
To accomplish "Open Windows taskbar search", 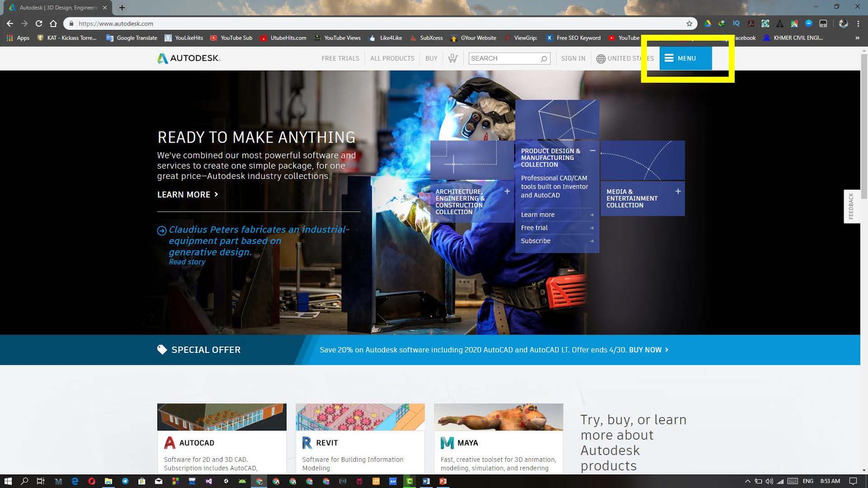I will [24, 481].
